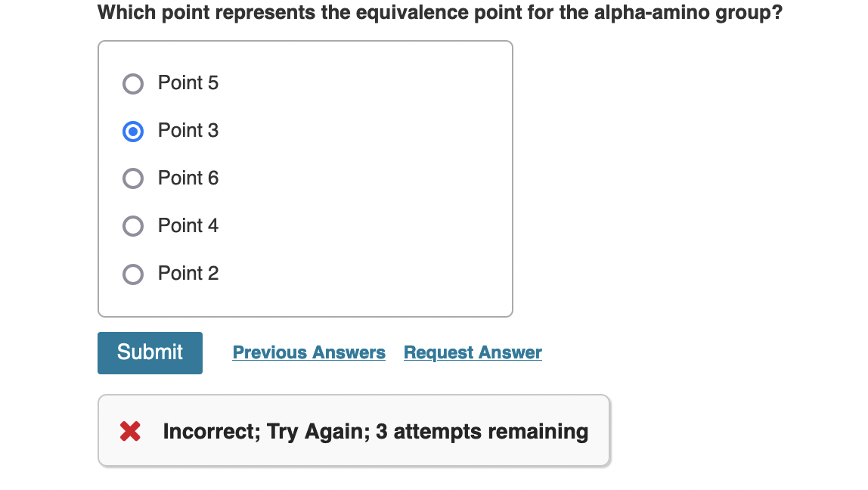This screenshot has height=490, width=868.
Task: Click the answer choices panel border
Action: point(305,42)
